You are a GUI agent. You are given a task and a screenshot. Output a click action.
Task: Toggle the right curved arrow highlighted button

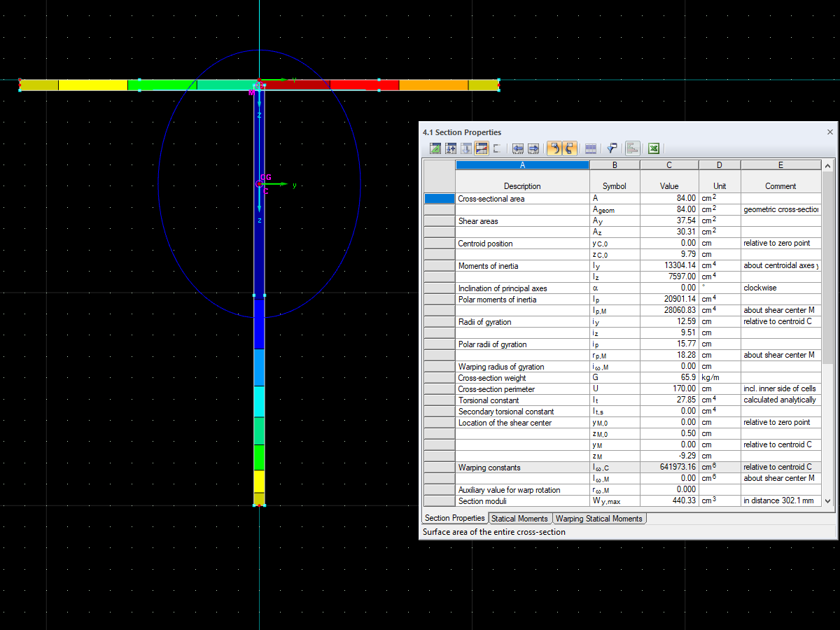[569, 148]
